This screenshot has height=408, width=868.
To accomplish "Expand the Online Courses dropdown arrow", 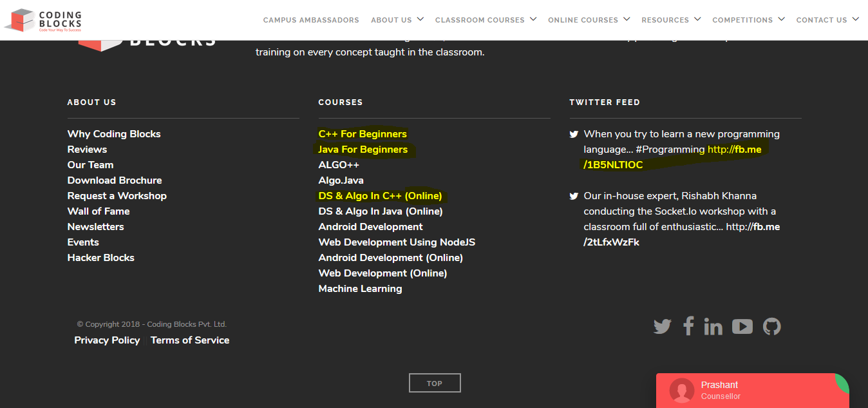I will point(627,19).
